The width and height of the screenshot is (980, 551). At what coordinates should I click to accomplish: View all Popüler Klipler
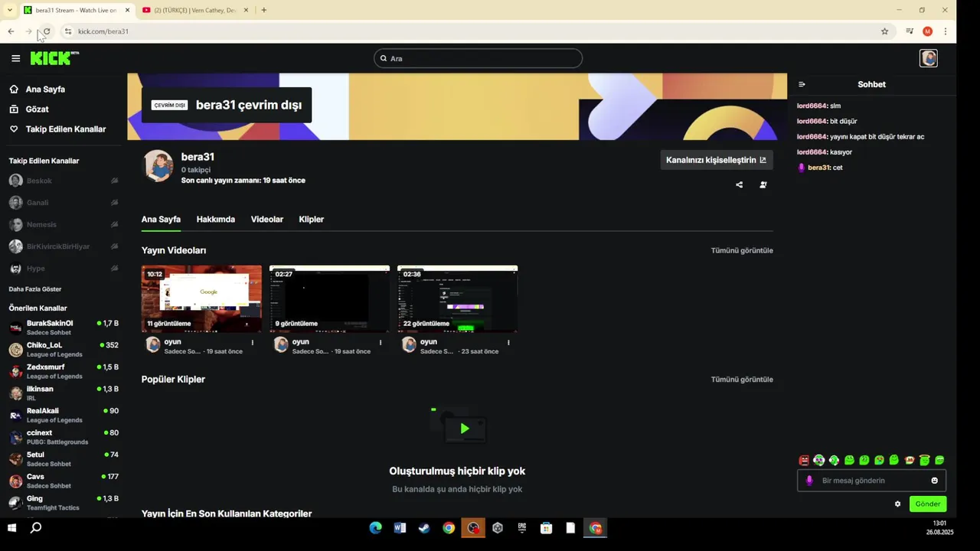tap(742, 380)
